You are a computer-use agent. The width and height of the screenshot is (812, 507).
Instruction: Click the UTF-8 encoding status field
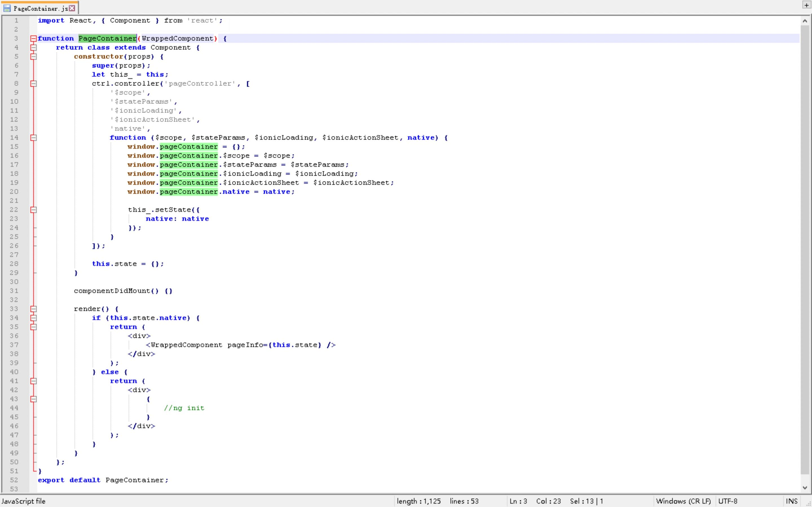point(727,501)
